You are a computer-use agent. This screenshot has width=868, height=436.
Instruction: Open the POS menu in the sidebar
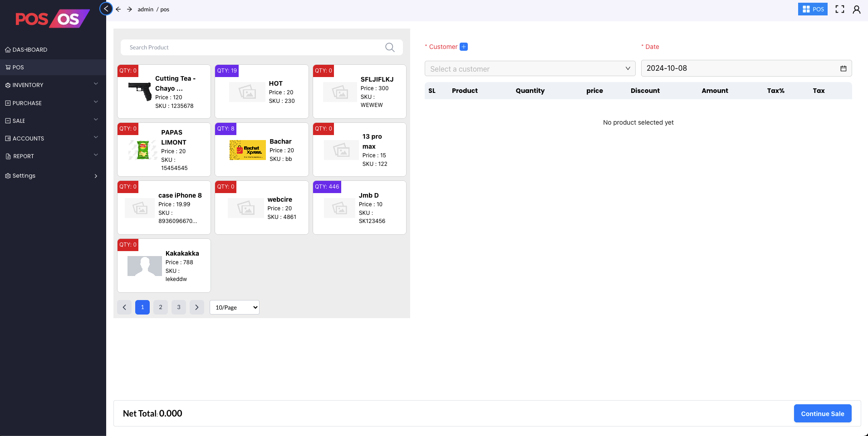(18, 67)
